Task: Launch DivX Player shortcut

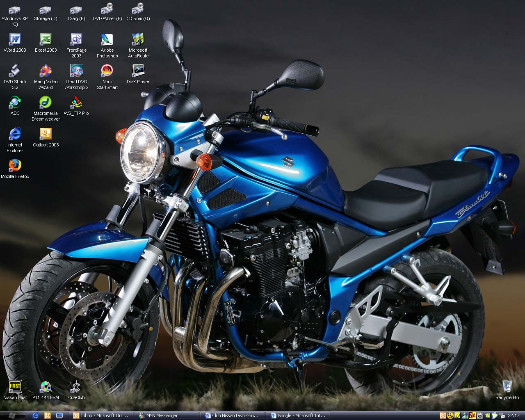Action: coord(138,74)
